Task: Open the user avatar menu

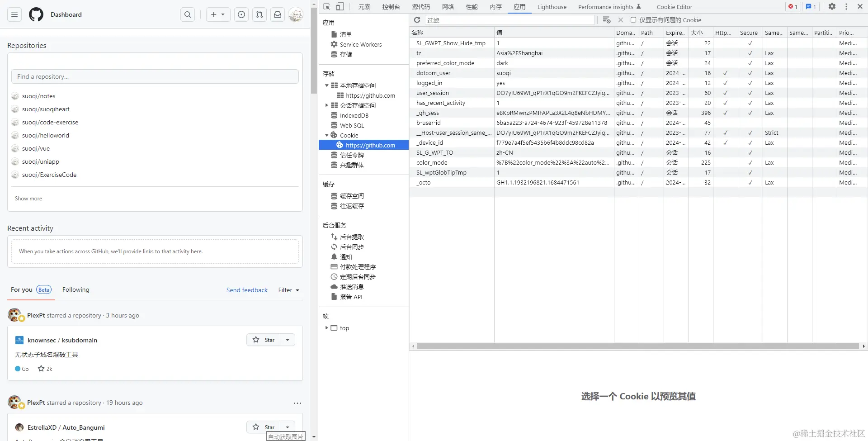Action: [x=296, y=14]
